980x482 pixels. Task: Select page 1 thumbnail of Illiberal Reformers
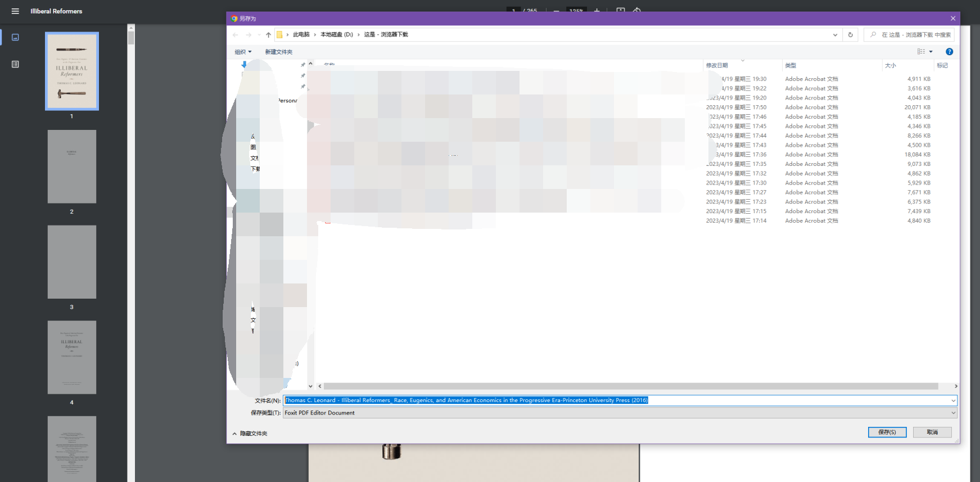click(72, 71)
